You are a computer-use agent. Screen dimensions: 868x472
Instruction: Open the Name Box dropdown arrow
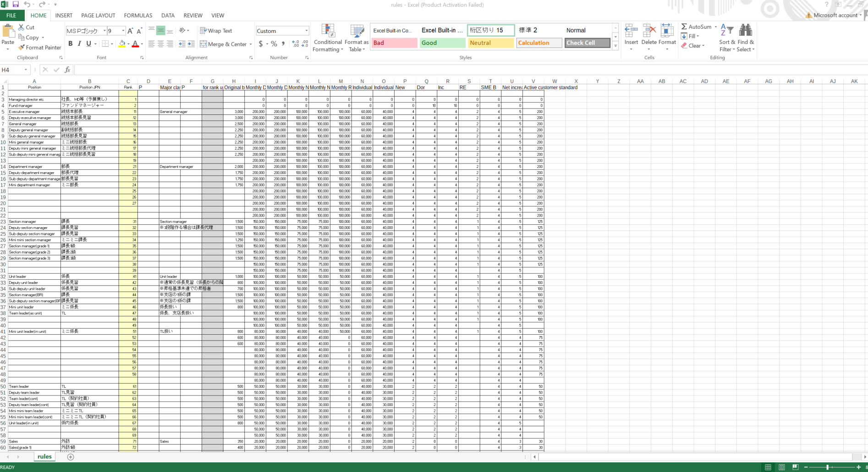coord(26,70)
